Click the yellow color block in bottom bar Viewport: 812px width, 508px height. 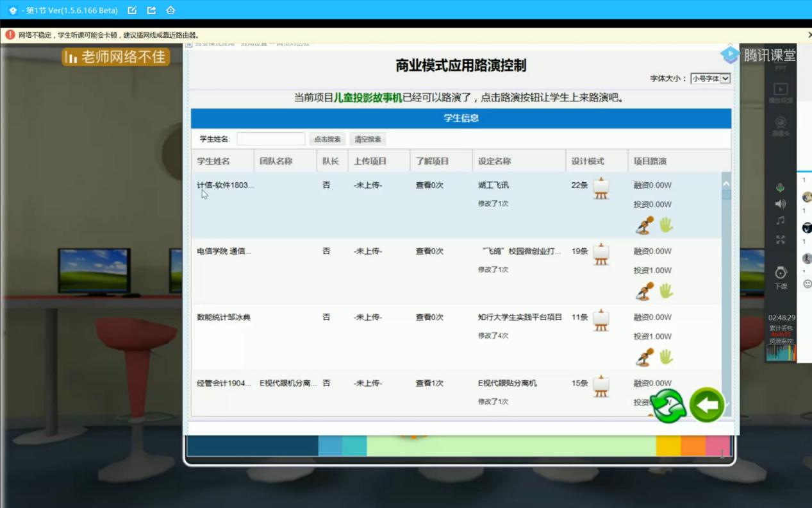tap(668, 446)
